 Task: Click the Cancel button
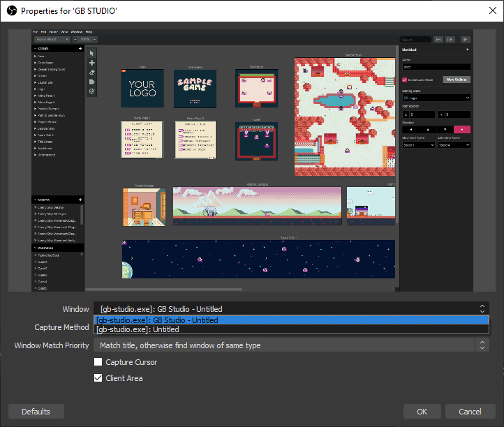(x=470, y=412)
